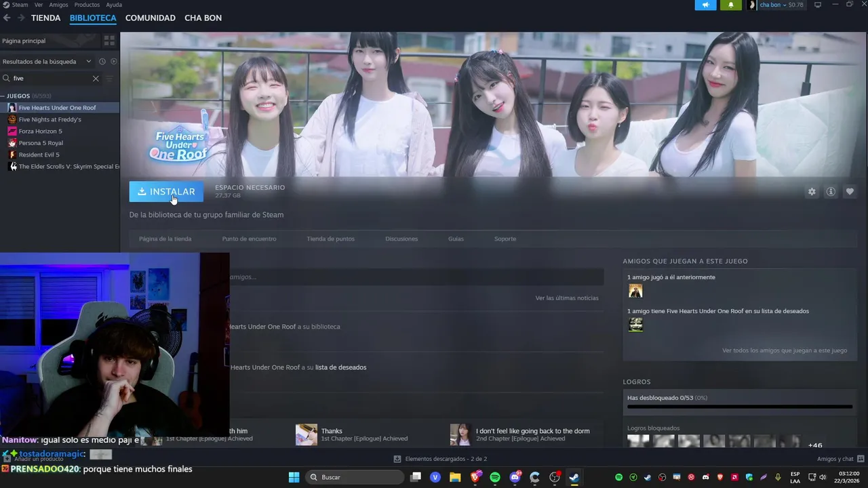Switch to collections grid view icon
This screenshot has width=868, height=488.
point(109,41)
